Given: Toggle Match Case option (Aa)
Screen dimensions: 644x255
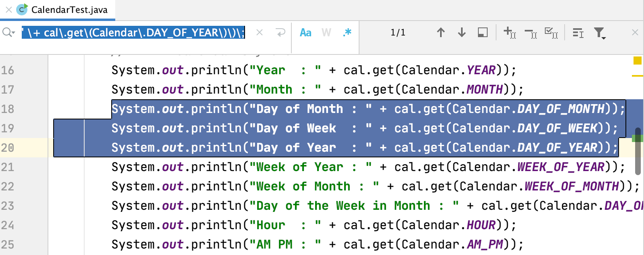Looking at the screenshot, I should click(x=305, y=33).
